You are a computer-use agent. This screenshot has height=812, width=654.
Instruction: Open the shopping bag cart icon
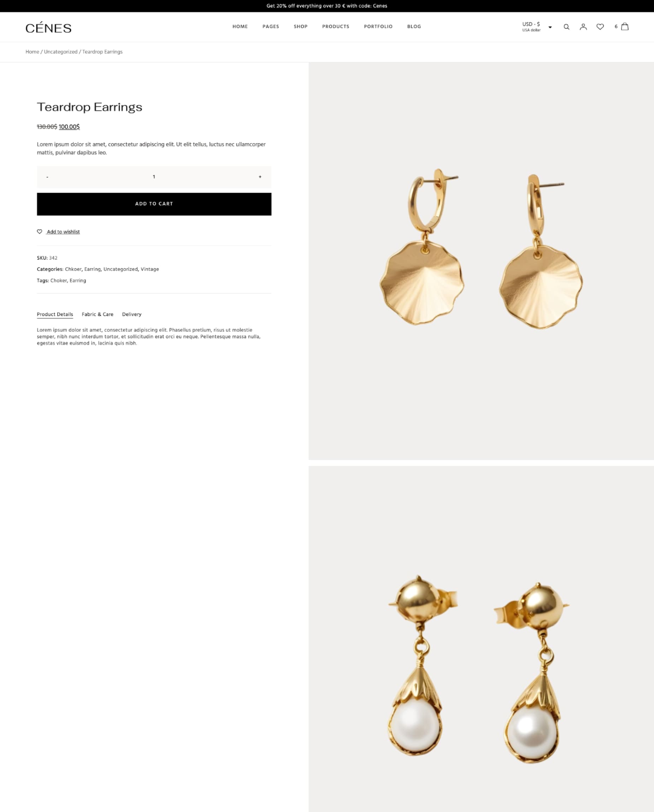(625, 27)
